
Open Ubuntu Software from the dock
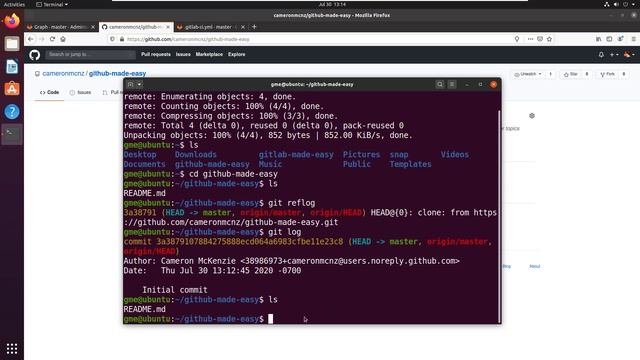tap(12, 89)
